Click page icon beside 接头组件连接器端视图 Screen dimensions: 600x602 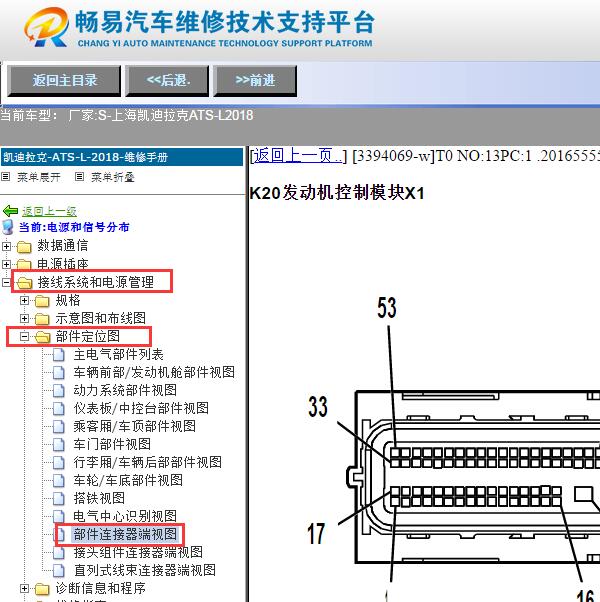coord(59,552)
